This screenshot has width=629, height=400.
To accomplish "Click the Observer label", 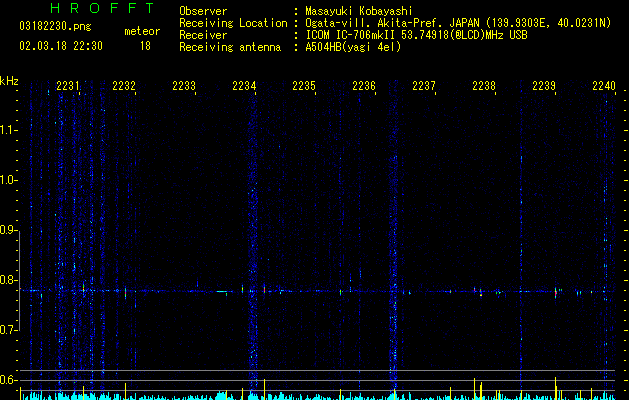I will pos(203,11).
